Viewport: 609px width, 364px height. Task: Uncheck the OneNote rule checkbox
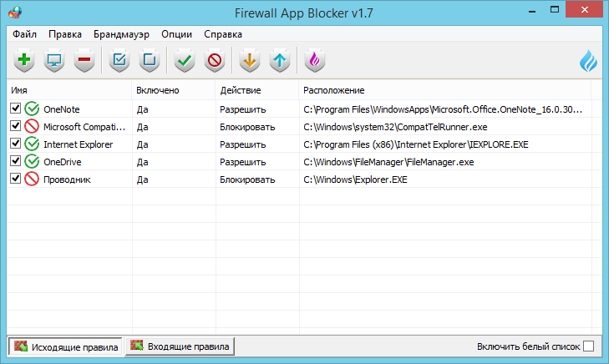[15, 109]
